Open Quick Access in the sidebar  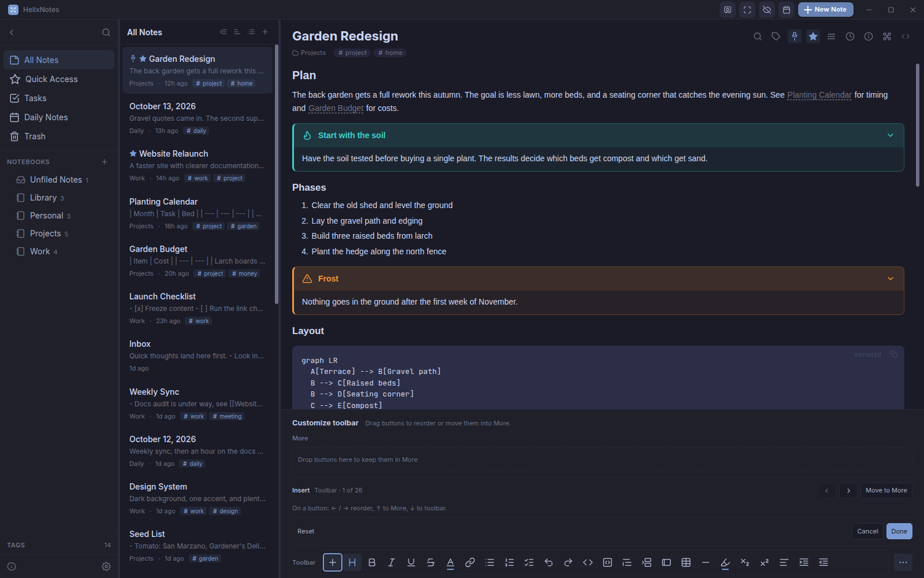(x=59, y=79)
